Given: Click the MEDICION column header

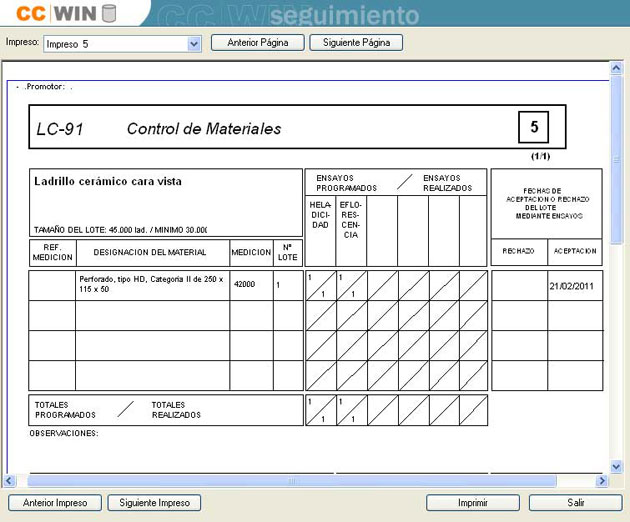Looking at the screenshot, I should pyautogui.click(x=251, y=252).
